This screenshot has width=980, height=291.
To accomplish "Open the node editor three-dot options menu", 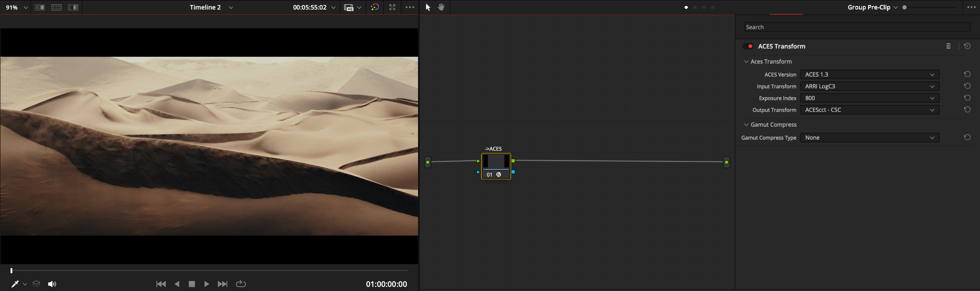I will point(971,7).
